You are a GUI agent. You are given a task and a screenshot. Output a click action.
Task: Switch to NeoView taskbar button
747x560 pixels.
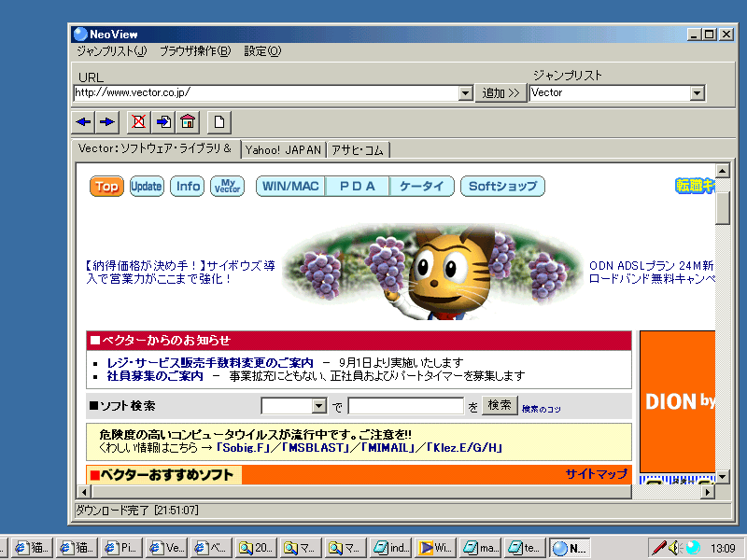click(x=570, y=548)
